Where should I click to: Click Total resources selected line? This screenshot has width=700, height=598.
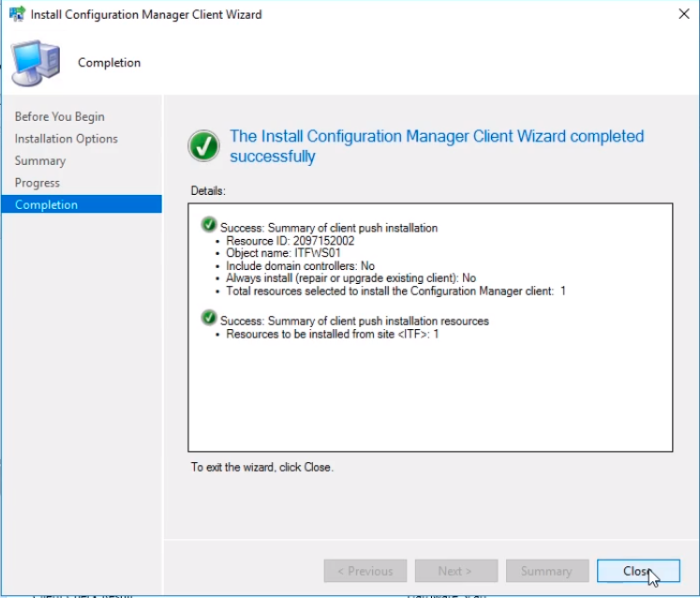(395, 292)
